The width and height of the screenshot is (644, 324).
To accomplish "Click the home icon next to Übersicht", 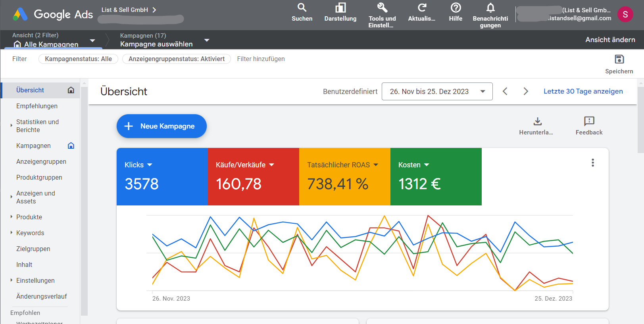I will click(71, 90).
